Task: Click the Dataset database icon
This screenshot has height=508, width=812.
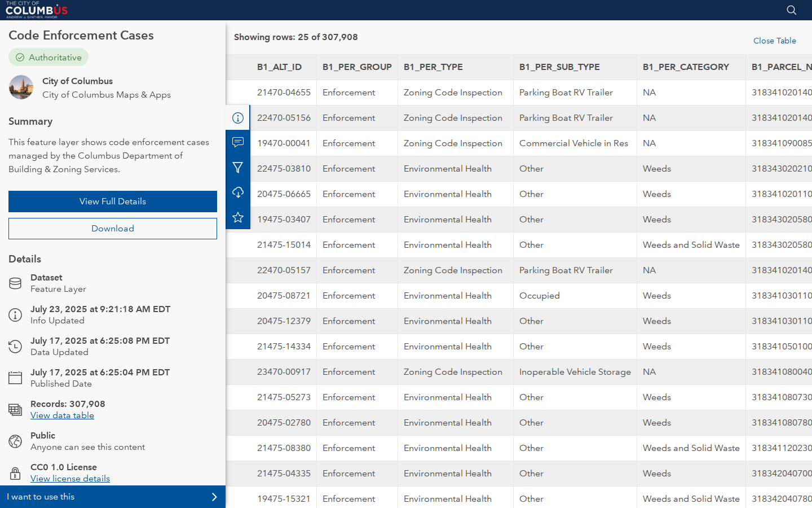Action: (15, 283)
